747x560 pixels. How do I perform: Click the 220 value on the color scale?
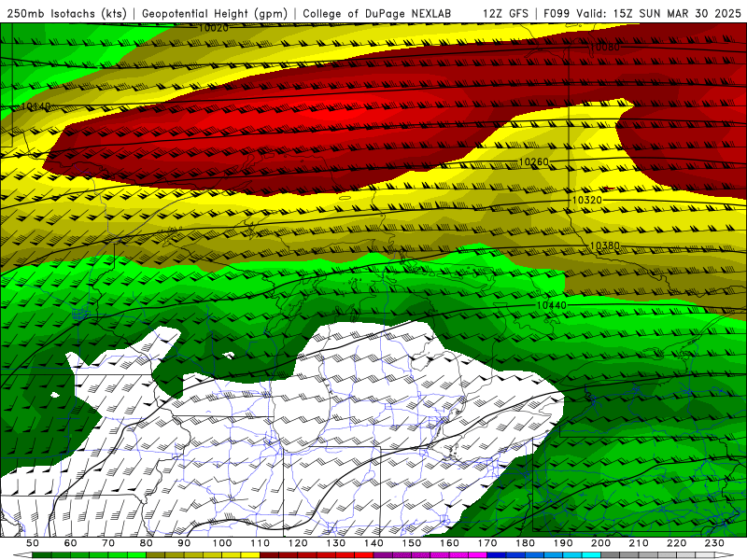coord(676,543)
